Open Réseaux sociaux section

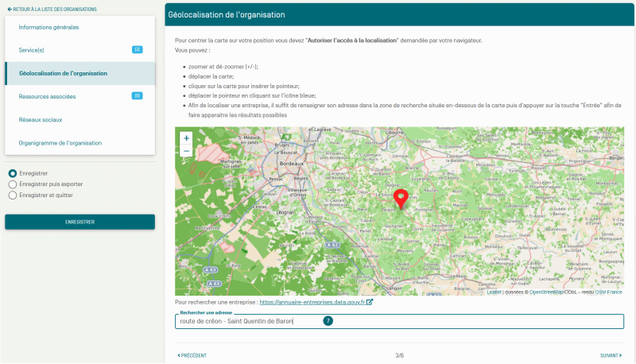41,120
